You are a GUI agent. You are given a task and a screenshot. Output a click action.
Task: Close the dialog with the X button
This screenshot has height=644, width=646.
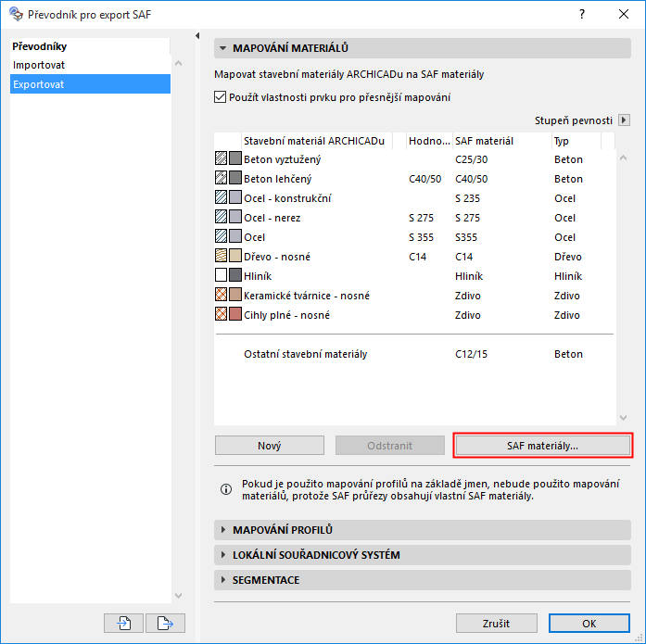coord(624,15)
